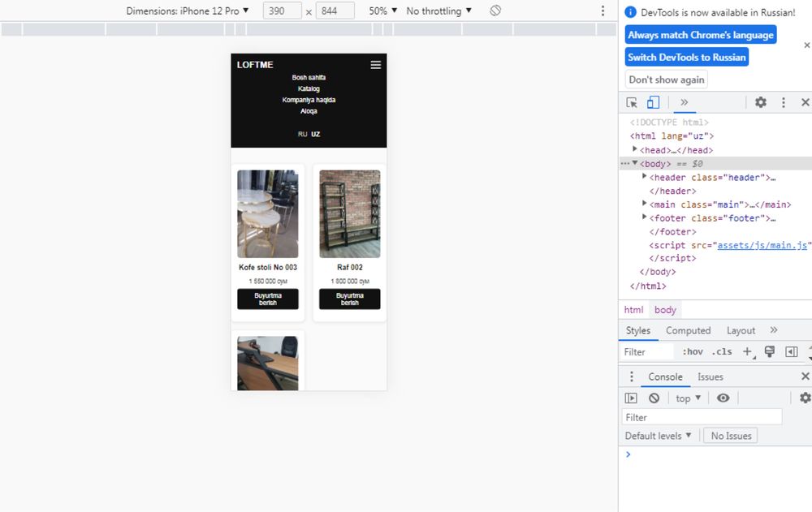
Task: Toggle the :hov element state panel
Action: pos(693,352)
